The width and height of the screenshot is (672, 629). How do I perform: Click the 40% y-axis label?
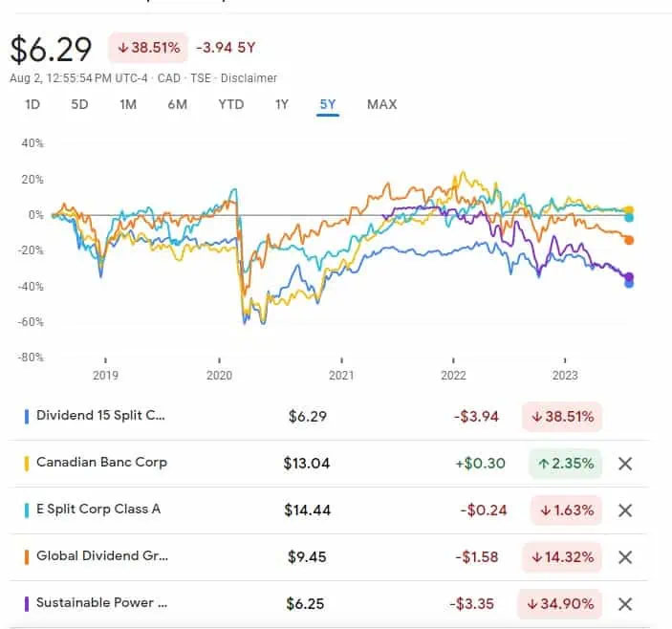[x=33, y=143]
